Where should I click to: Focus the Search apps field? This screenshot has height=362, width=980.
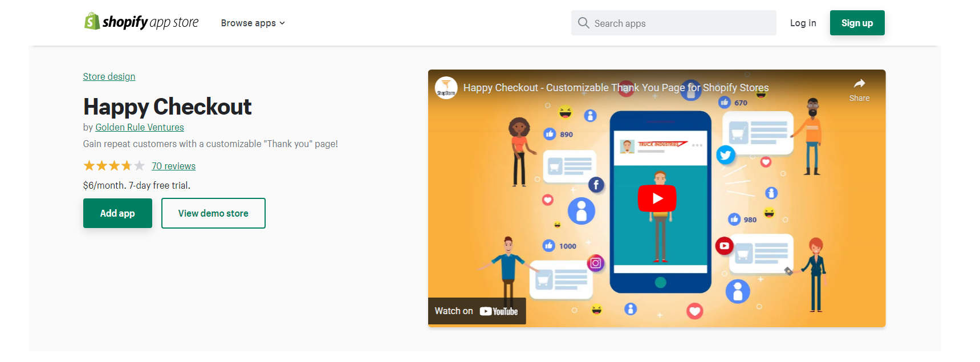tap(673, 23)
